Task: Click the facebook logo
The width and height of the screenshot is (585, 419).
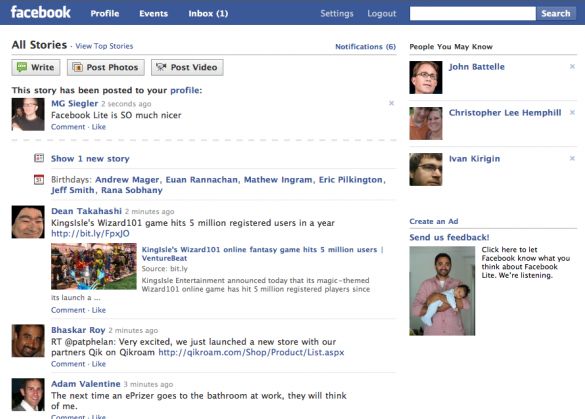Action: (40, 12)
